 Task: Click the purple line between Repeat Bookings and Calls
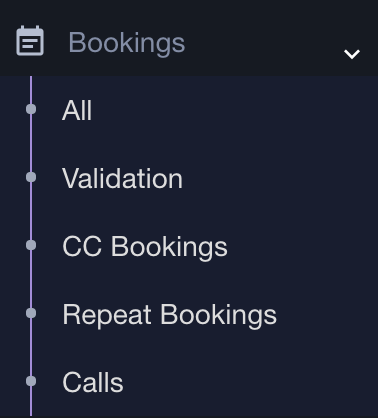31,347
